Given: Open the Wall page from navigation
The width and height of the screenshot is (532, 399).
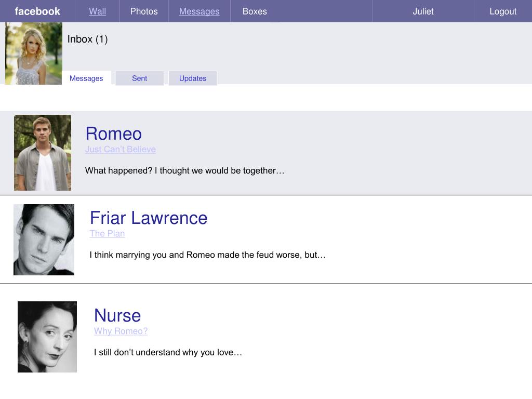Looking at the screenshot, I should pyautogui.click(x=97, y=11).
